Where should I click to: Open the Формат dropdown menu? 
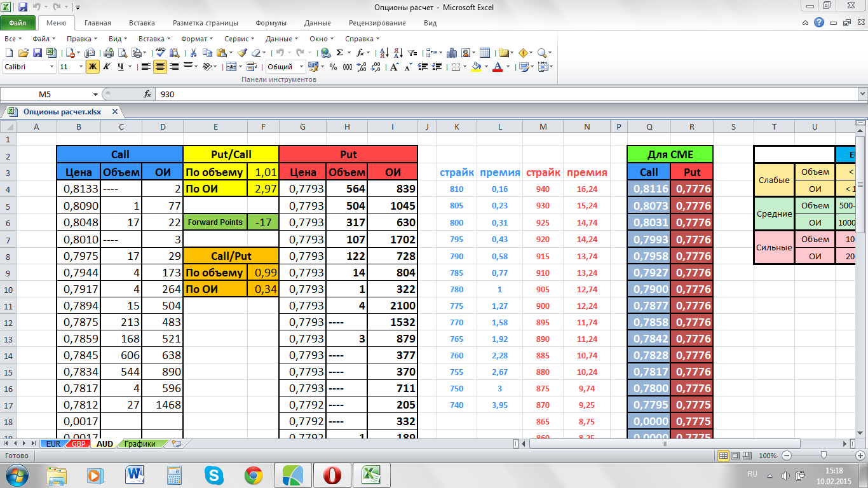coord(198,39)
